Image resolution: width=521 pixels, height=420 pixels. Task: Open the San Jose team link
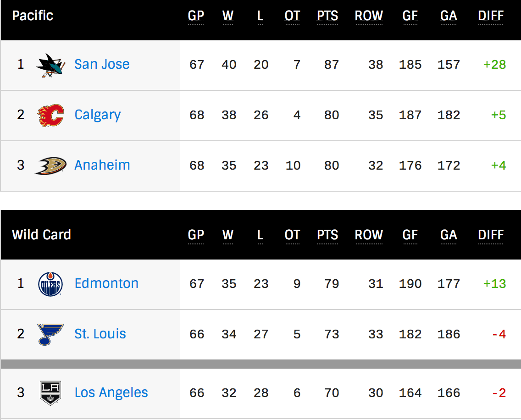tap(102, 64)
